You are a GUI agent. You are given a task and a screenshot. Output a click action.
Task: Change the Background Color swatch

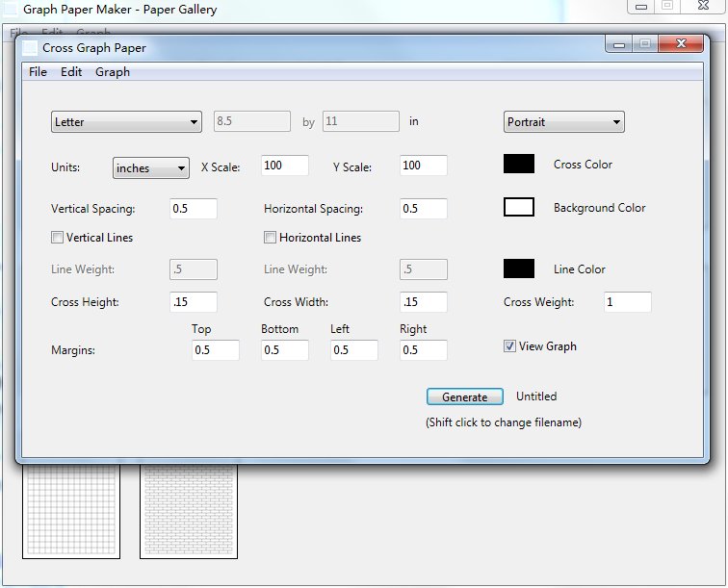click(519, 207)
